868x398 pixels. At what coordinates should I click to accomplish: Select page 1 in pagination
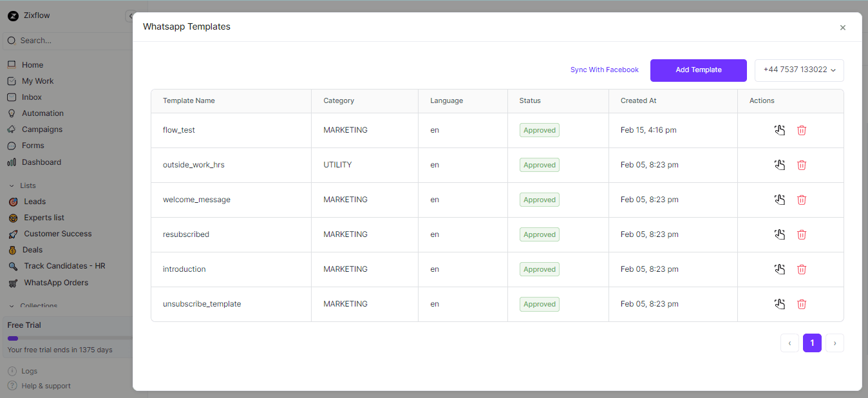(x=812, y=343)
